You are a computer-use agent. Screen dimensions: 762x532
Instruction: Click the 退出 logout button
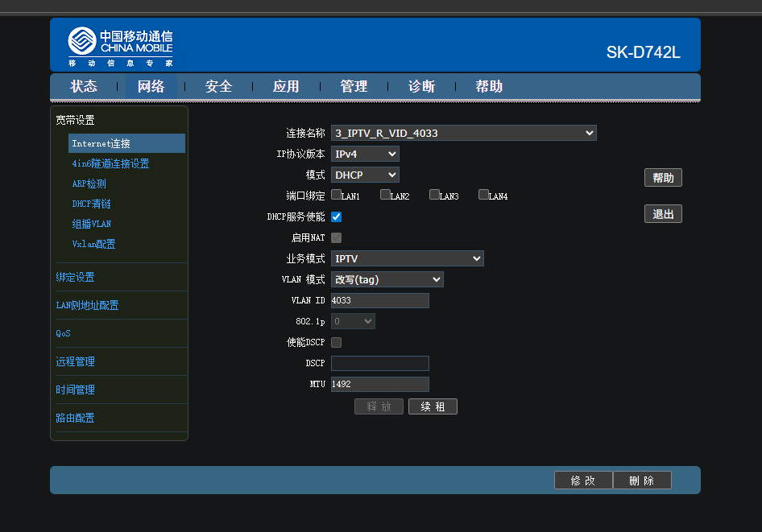click(663, 214)
